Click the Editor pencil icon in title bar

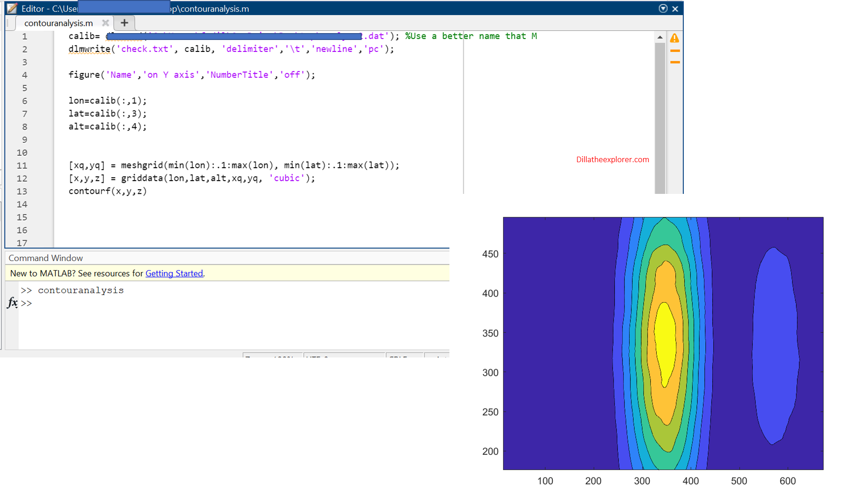12,8
